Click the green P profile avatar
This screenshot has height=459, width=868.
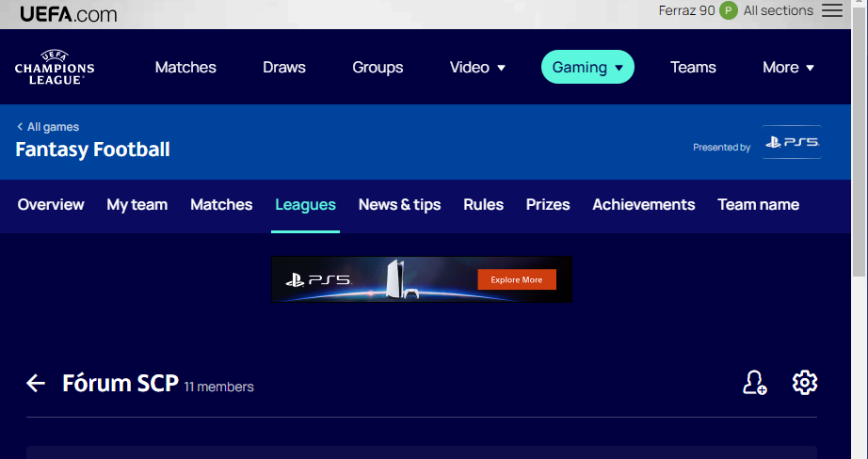click(x=729, y=10)
